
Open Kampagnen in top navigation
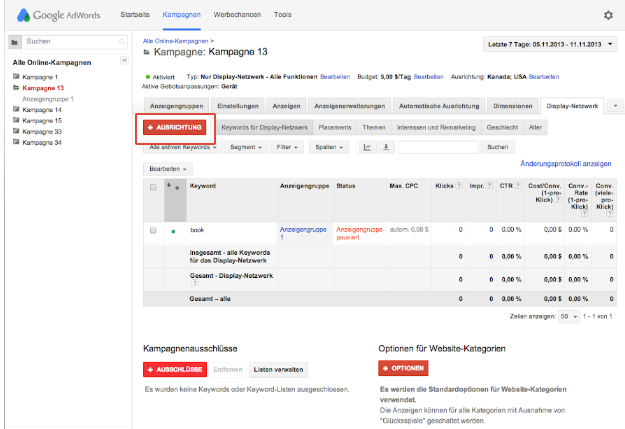(x=181, y=15)
